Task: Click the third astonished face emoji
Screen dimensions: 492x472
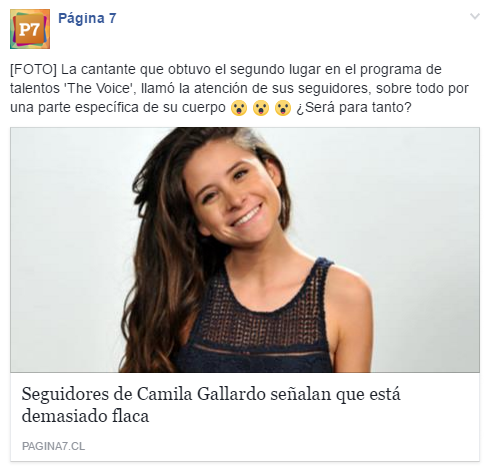Action: pyautogui.click(x=283, y=108)
